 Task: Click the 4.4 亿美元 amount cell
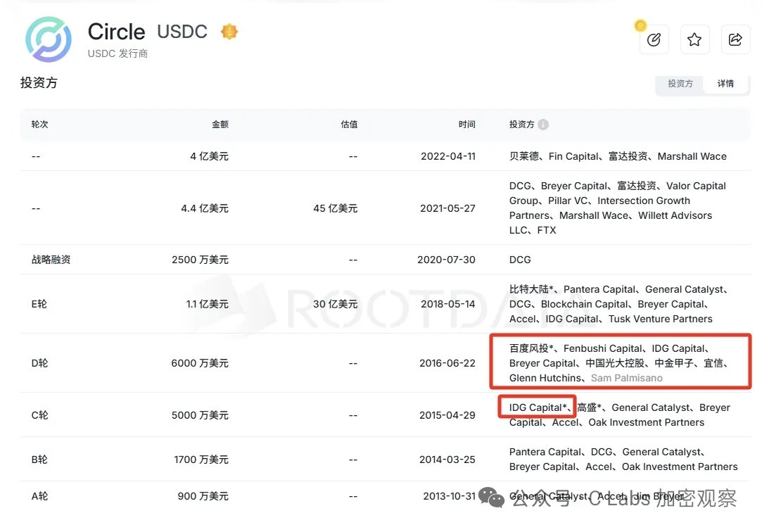point(205,208)
